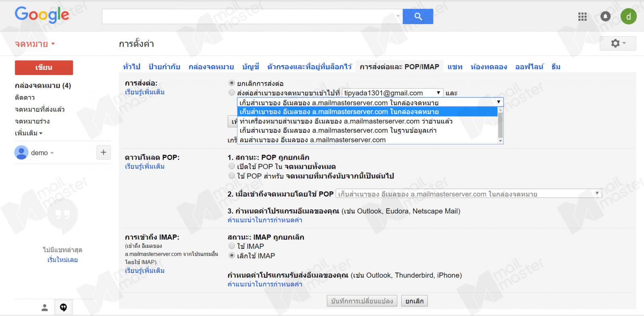644x316 pixels.
Task: Click ยกเลิก cancel button
Action: [414, 301]
